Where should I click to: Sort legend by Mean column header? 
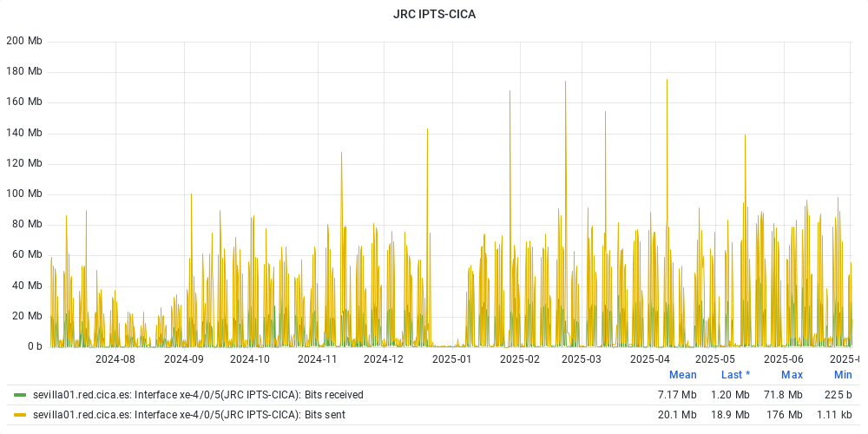click(682, 375)
